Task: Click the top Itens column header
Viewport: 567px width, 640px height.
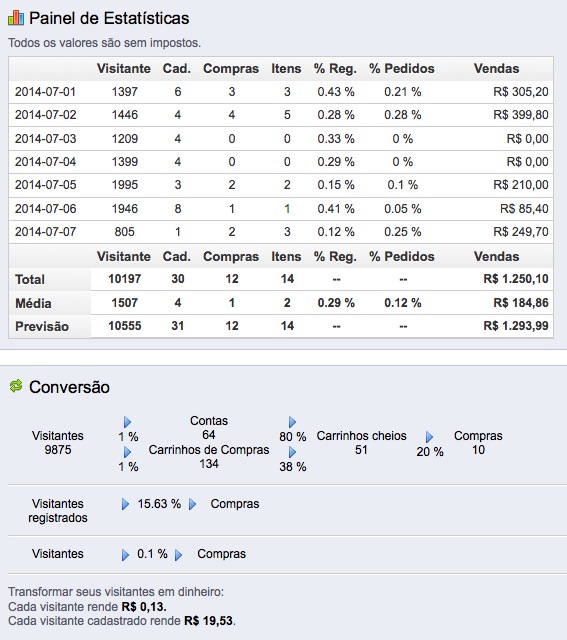Action: click(286, 69)
